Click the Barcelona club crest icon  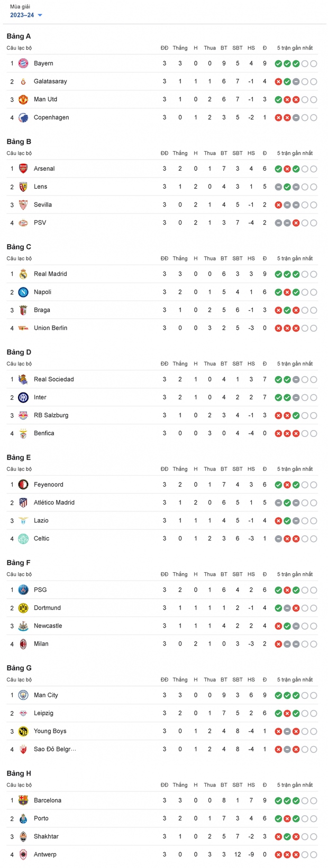click(23, 800)
